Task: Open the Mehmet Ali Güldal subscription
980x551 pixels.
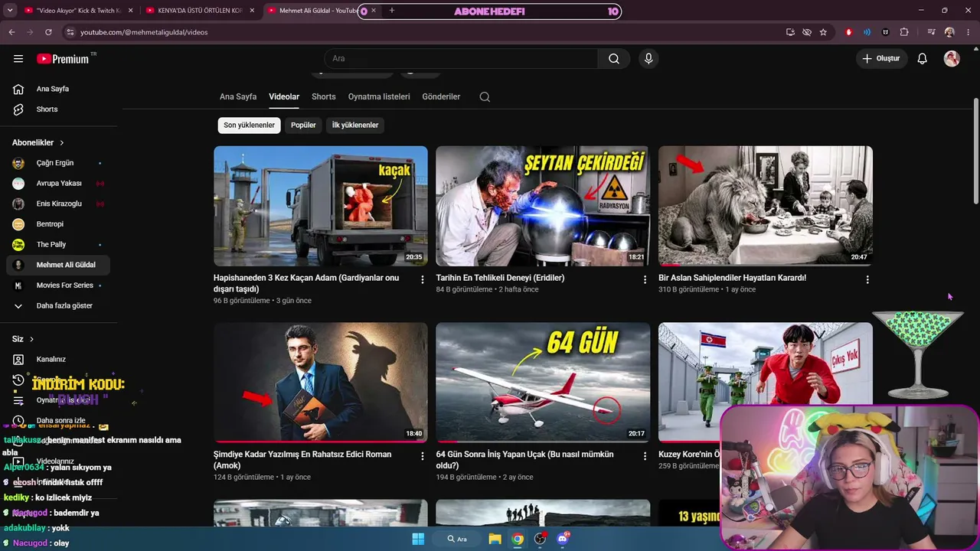Action: click(x=59, y=266)
